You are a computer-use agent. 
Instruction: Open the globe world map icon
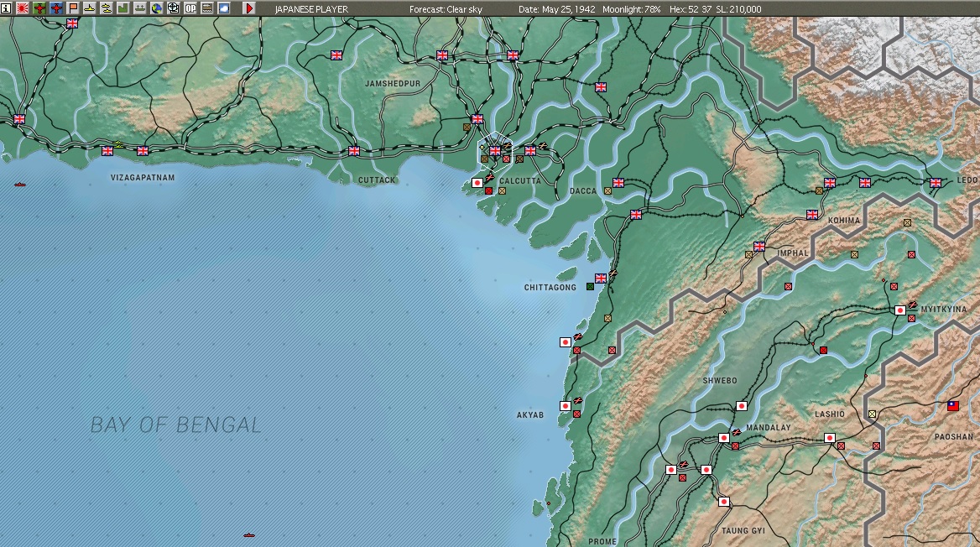tap(156, 8)
